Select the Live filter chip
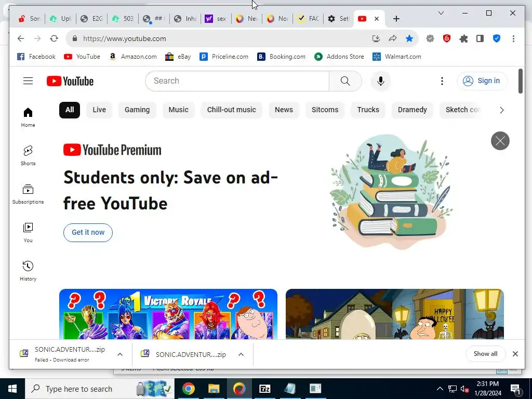 tap(99, 110)
